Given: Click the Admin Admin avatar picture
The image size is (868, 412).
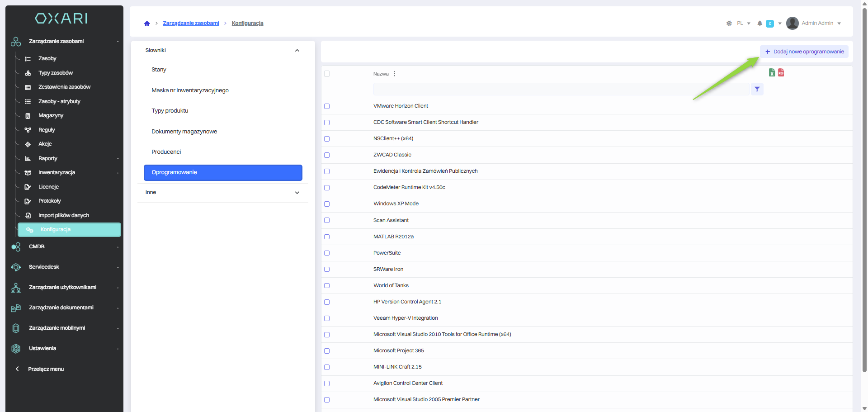Looking at the screenshot, I should tap(792, 24).
